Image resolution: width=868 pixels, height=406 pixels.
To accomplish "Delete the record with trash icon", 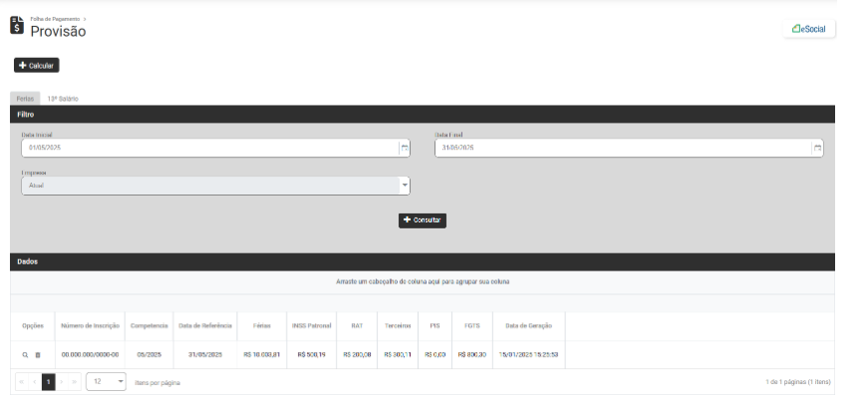I will 38,355.
